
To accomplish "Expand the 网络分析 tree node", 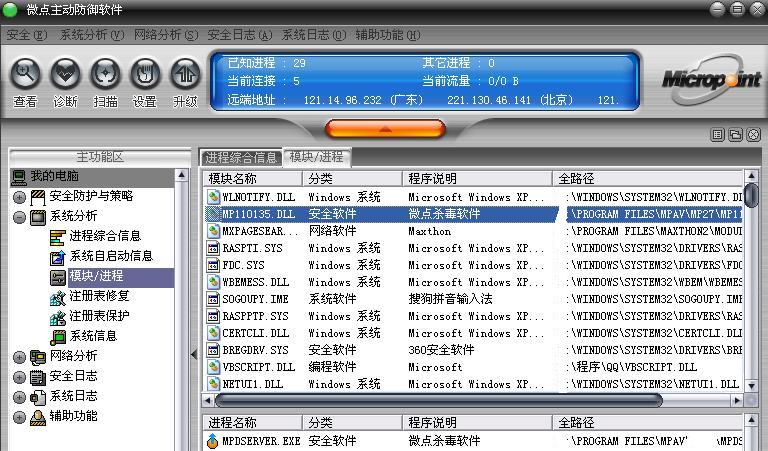I will (x=20, y=357).
